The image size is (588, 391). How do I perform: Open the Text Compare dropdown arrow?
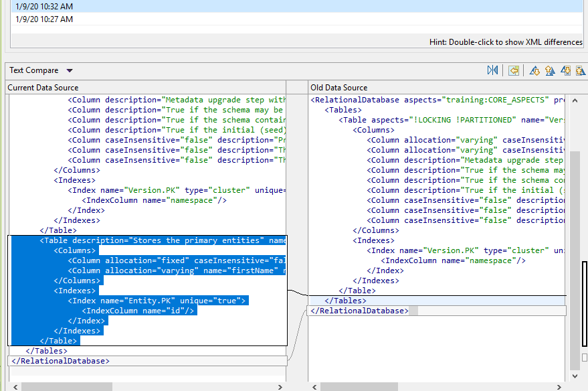[x=70, y=71]
